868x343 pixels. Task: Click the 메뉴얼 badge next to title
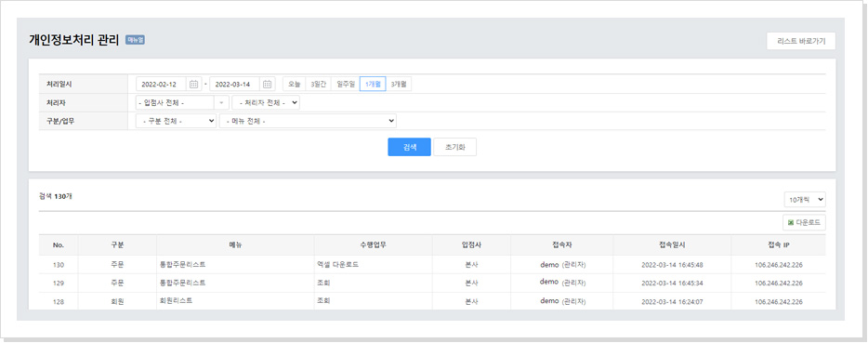135,40
